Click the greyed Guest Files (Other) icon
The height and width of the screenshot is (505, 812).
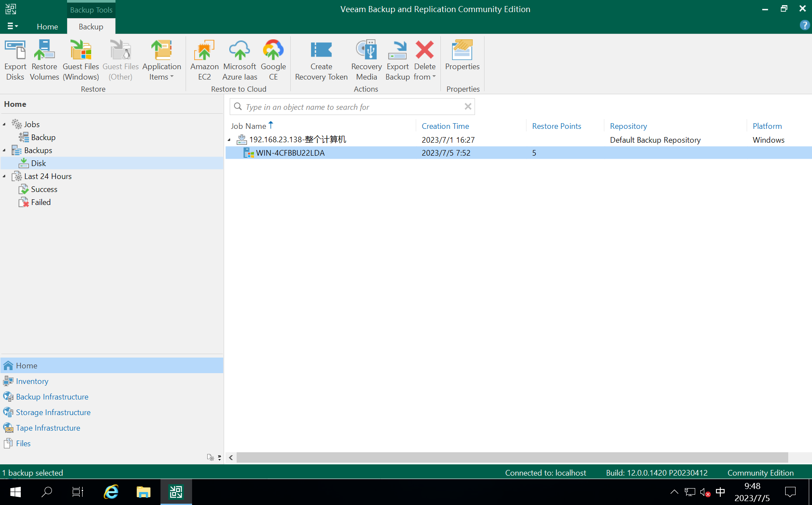[121, 60]
